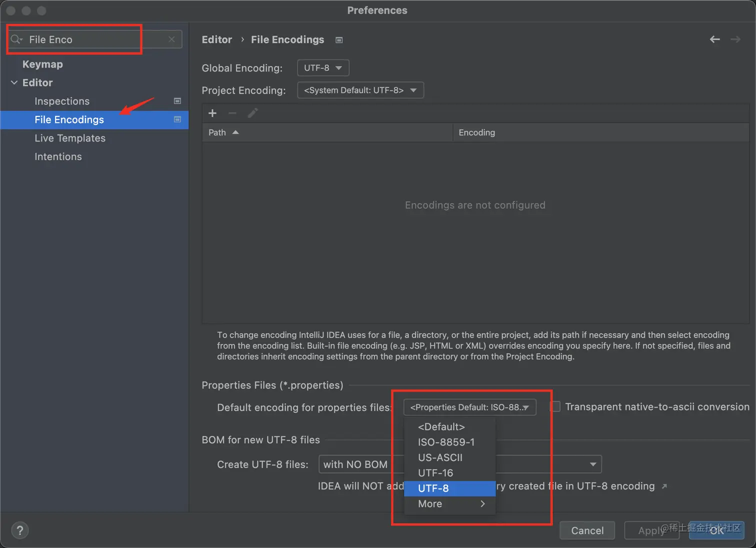Select File Encodings in the sidebar
The height and width of the screenshot is (548, 756).
tap(94, 119)
